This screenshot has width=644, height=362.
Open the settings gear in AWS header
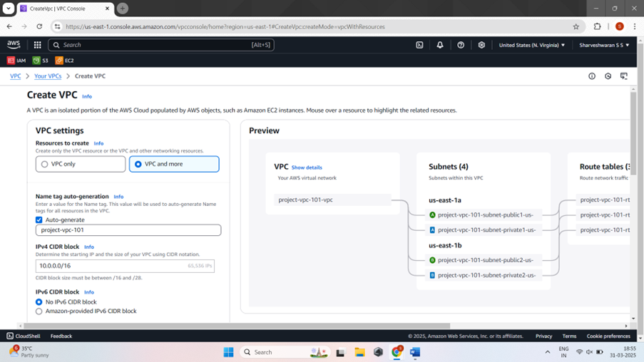click(481, 45)
